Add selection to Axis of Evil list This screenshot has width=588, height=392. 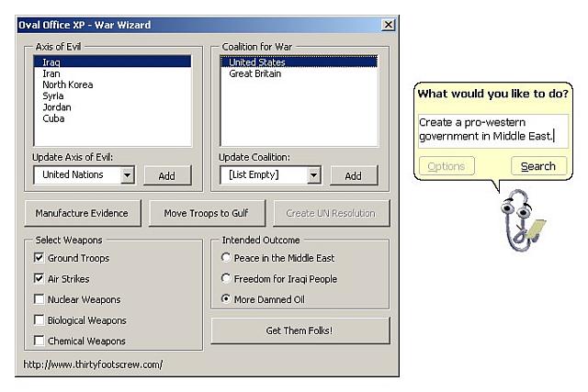(167, 175)
